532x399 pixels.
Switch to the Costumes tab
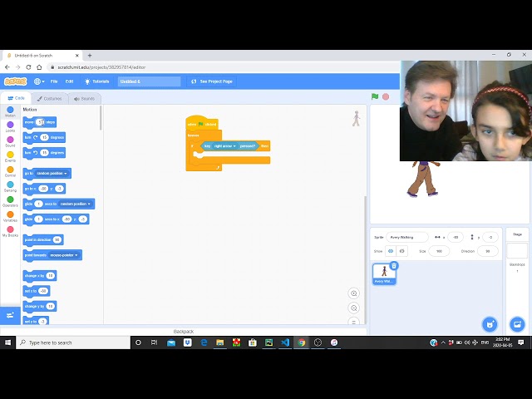point(50,99)
